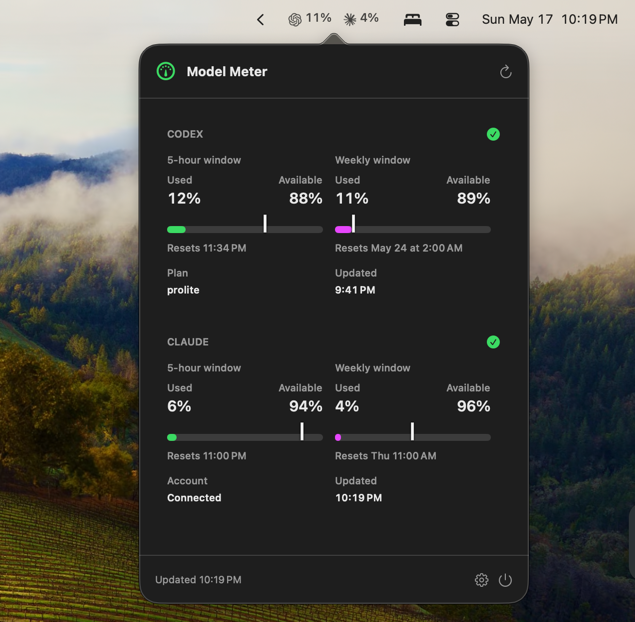The height and width of the screenshot is (622, 635).
Task: Click the Codex weekly usage bar
Action: pyautogui.click(x=413, y=230)
